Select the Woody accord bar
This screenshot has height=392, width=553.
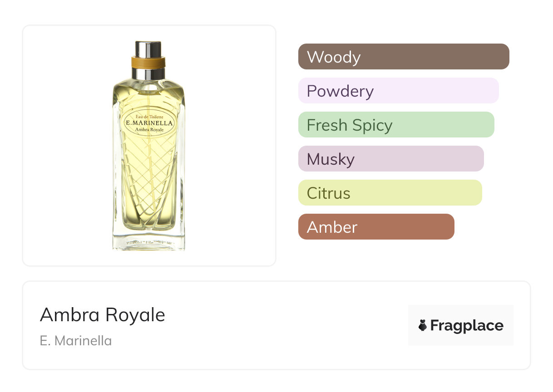point(403,57)
